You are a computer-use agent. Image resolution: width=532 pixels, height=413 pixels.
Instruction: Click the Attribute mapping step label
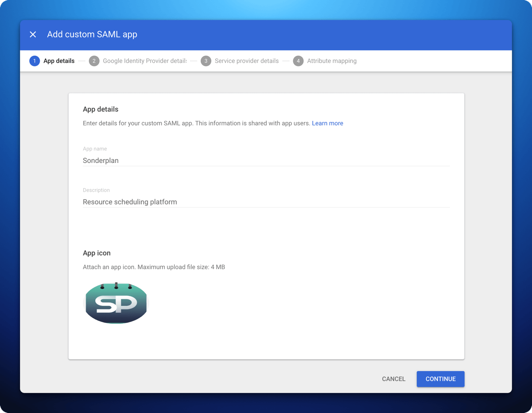[x=331, y=61]
